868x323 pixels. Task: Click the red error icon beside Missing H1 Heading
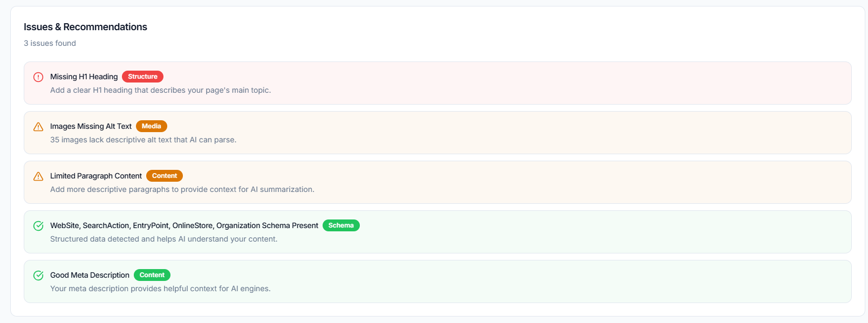pos(38,77)
